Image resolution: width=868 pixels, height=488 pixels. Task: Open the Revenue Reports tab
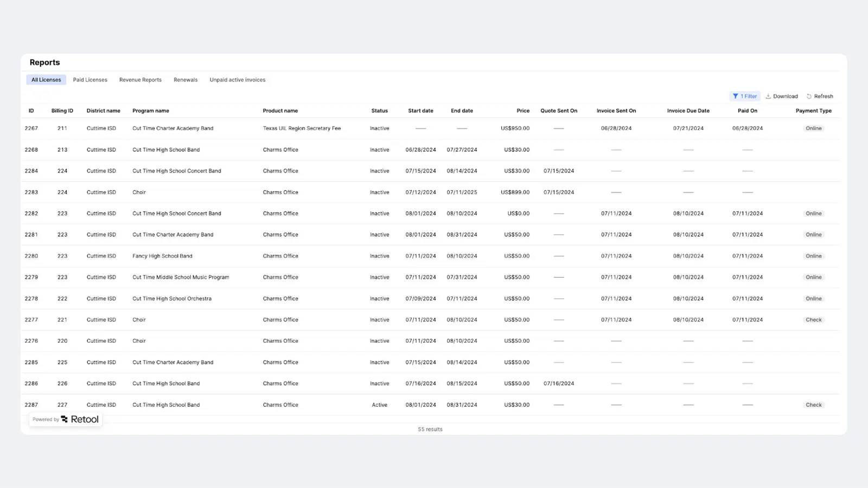141,80
